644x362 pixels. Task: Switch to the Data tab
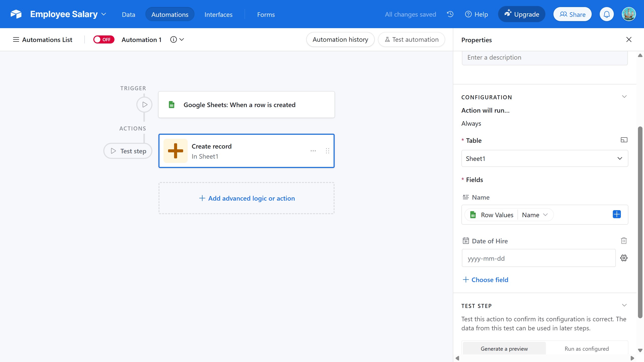click(x=128, y=14)
